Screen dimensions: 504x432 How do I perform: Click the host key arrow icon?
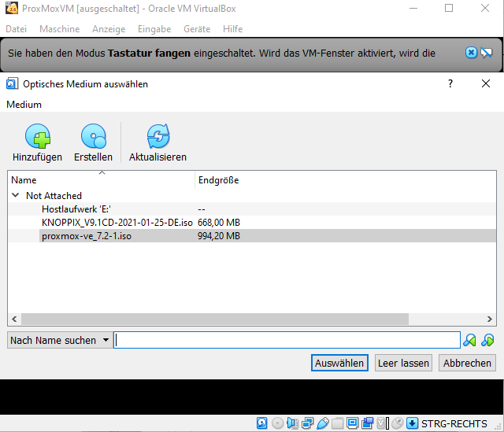pyautogui.click(x=412, y=423)
